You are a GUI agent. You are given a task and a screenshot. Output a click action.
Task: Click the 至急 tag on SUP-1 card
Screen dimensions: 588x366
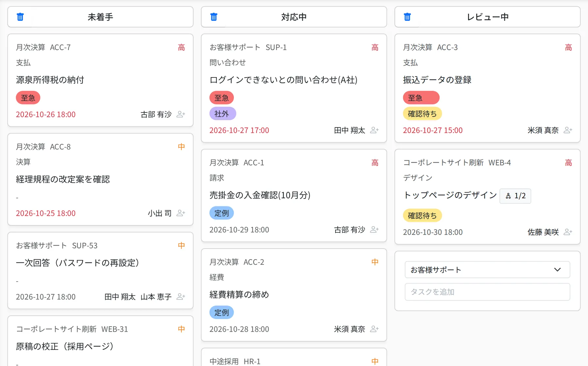[221, 98]
